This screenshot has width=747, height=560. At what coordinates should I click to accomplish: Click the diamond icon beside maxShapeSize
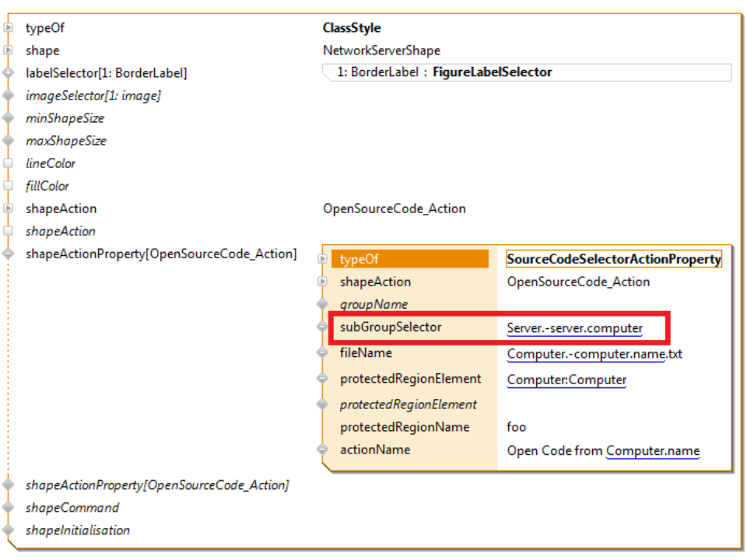click(x=9, y=141)
